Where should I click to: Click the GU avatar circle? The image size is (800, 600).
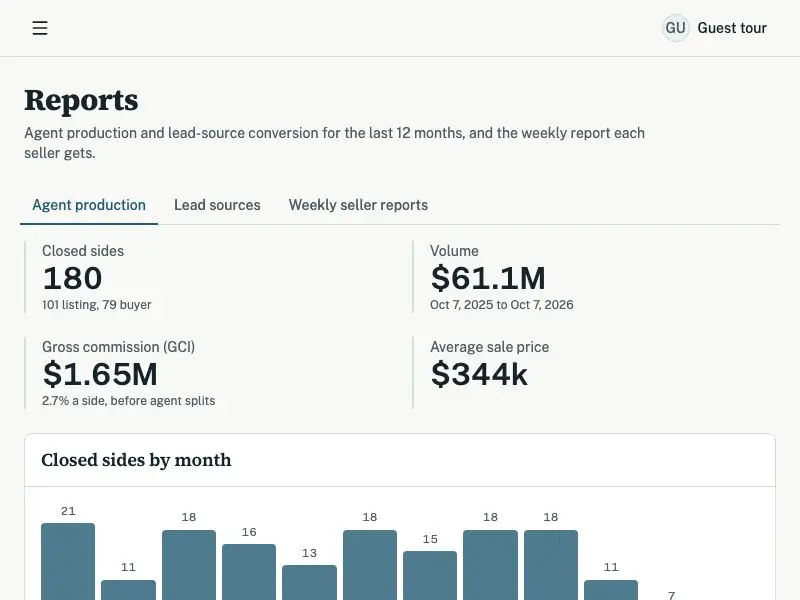click(676, 28)
